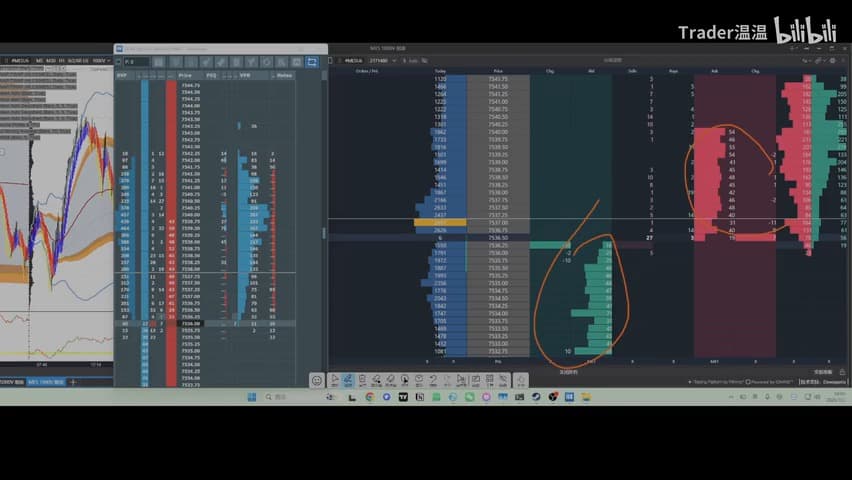This screenshot has height=480, width=852.
Task: Click the input field in DOM window toolbar
Action: pyautogui.click(x=136, y=62)
